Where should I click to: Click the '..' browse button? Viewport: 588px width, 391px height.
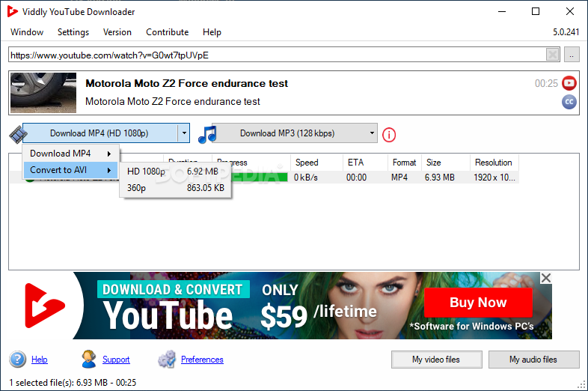572,55
